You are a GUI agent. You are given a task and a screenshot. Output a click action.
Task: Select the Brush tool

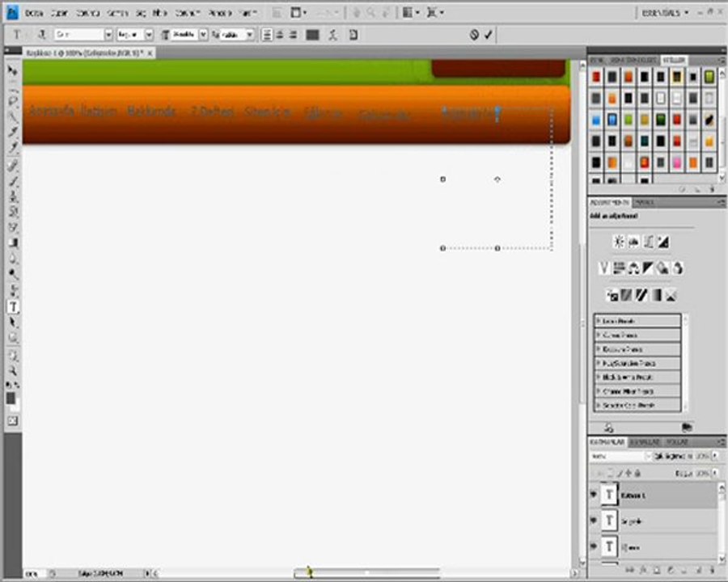[13, 181]
